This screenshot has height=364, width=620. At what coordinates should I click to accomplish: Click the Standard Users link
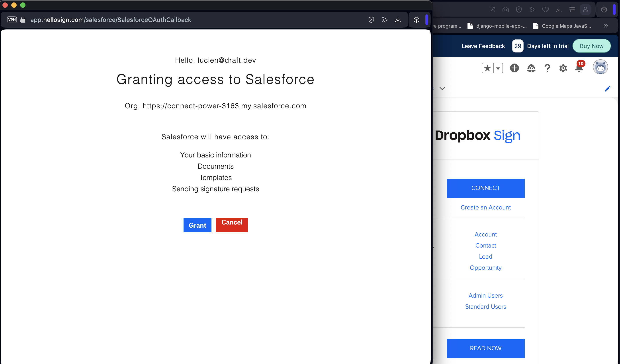tap(485, 307)
